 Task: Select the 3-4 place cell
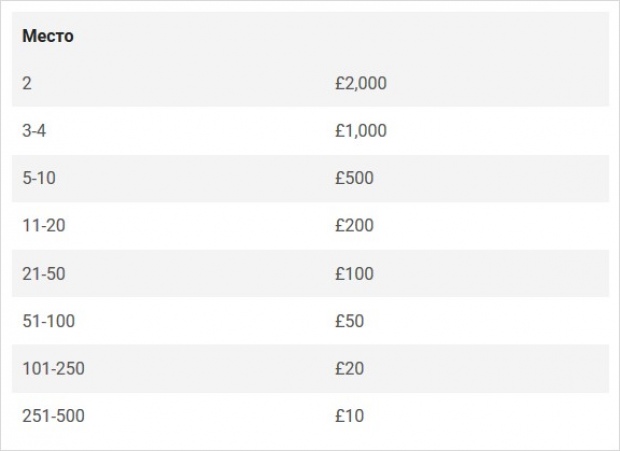[x=34, y=131]
